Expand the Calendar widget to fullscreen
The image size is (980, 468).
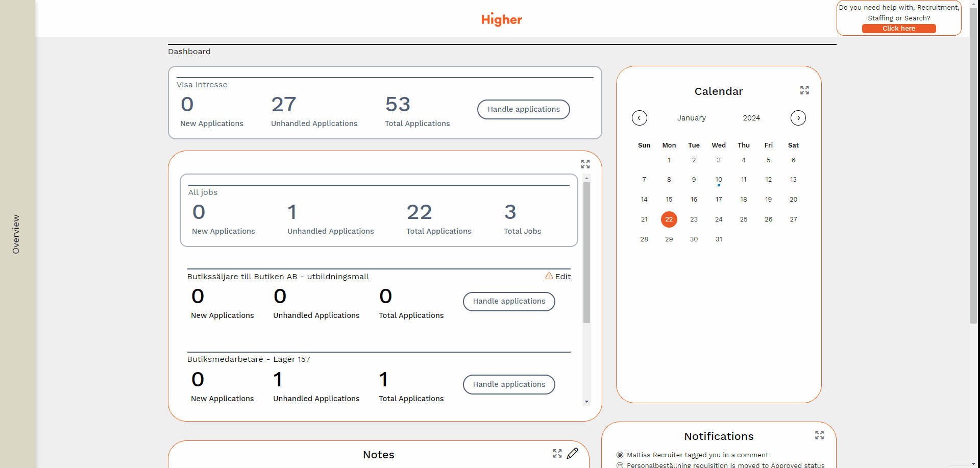[804, 90]
